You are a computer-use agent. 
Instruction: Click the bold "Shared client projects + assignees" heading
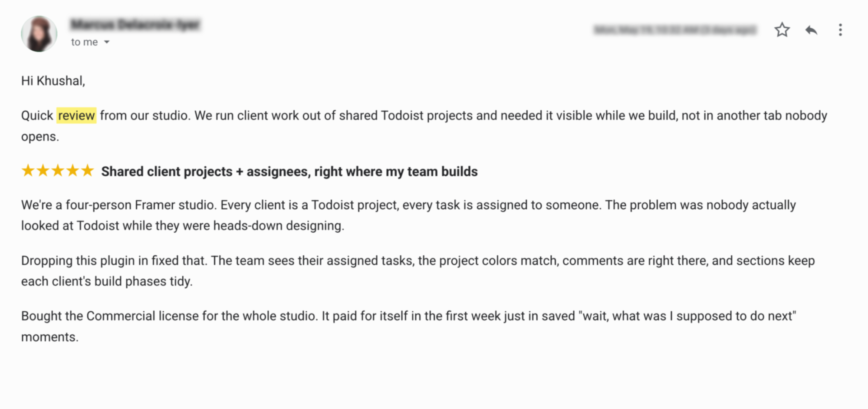289,172
